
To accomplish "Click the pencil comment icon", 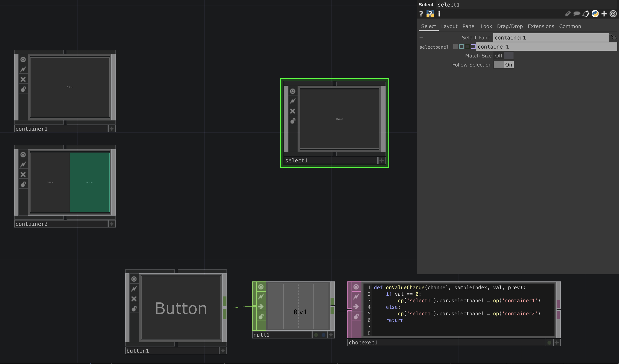I will 568,14.
